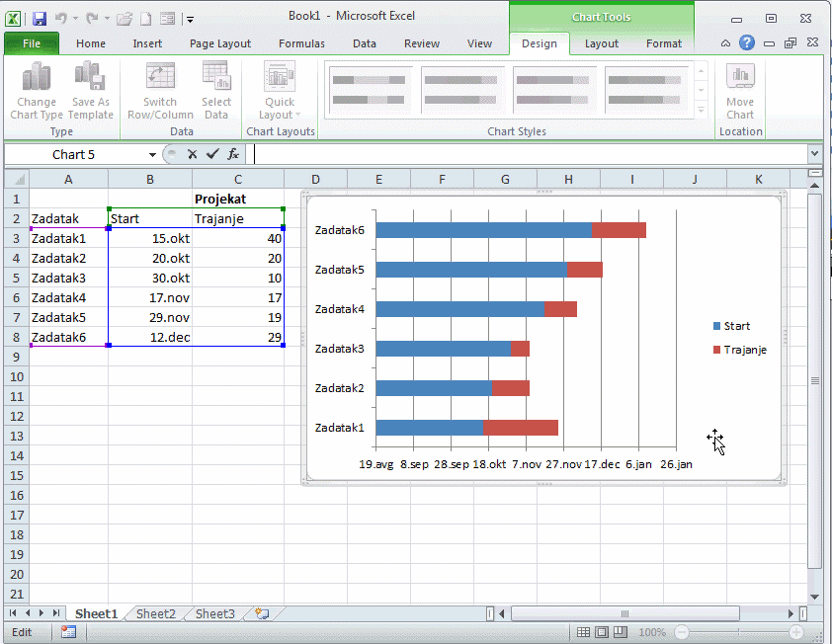Switch to Page Layout view in status bar
832x644 pixels.
(602, 632)
